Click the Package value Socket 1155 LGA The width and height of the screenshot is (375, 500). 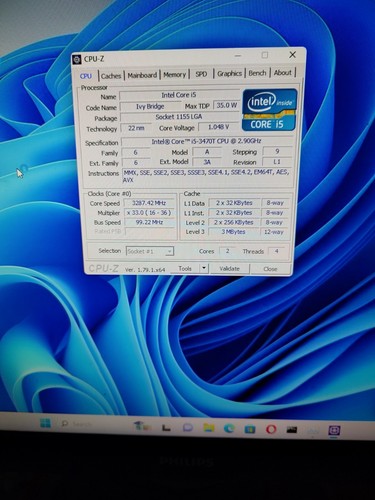tap(179, 117)
